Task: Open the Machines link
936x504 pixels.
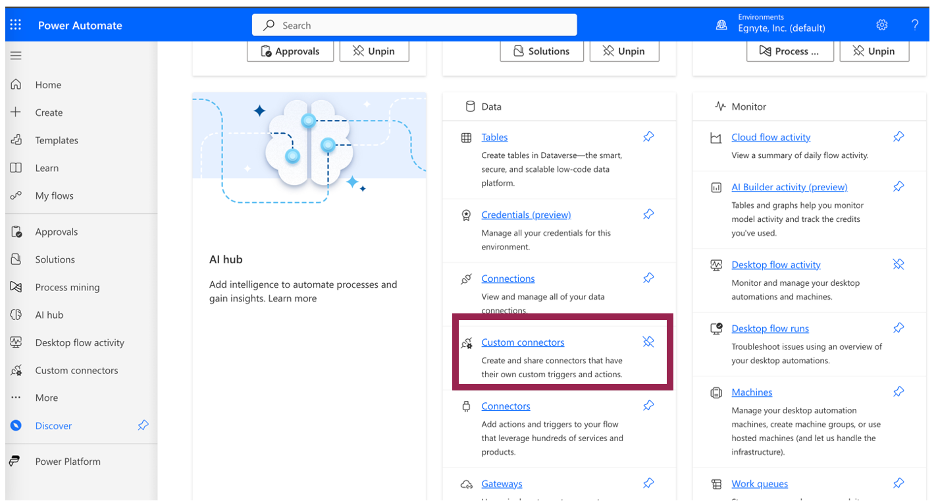Action: tap(752, 393)
